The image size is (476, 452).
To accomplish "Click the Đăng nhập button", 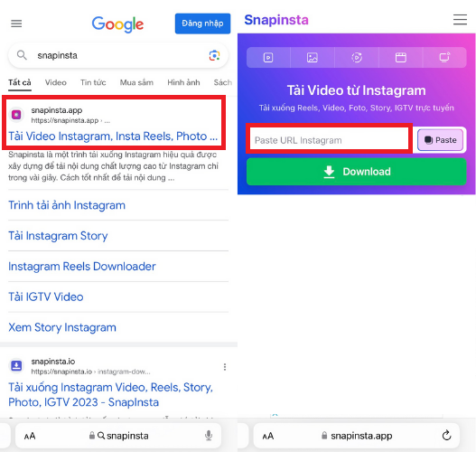I will pyautogui.click(x=202, y=24).
